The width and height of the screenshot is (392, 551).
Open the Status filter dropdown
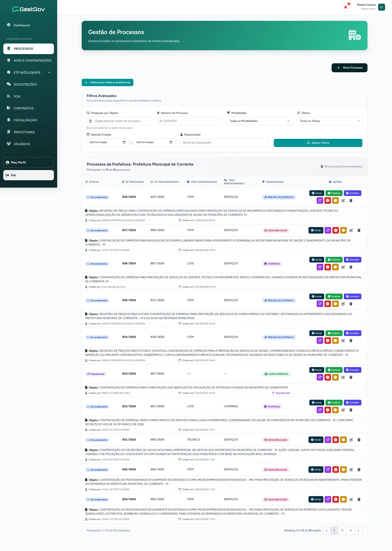click(330, 121)
